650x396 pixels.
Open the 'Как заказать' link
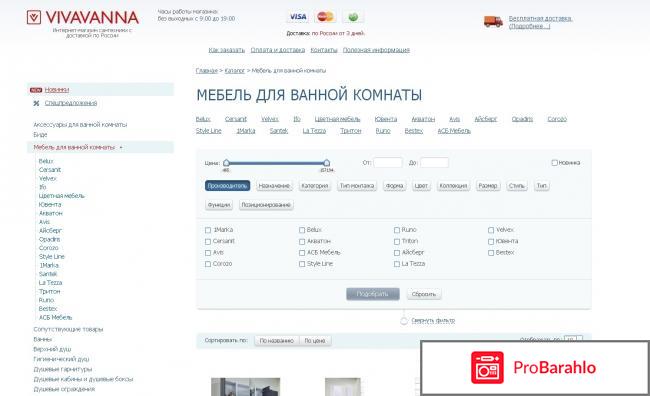pos(226,50)
